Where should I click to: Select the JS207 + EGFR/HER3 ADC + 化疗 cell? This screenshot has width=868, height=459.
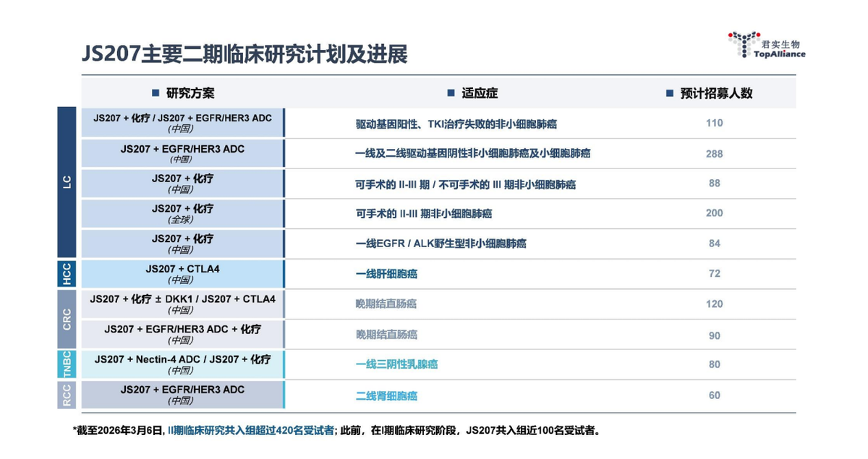point(182,334)
